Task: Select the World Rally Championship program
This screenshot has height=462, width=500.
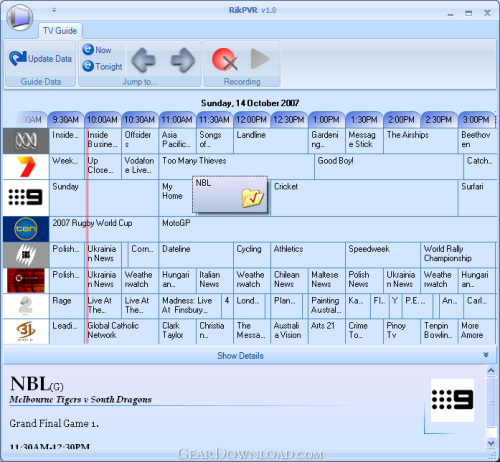Action: pos(458,255)
